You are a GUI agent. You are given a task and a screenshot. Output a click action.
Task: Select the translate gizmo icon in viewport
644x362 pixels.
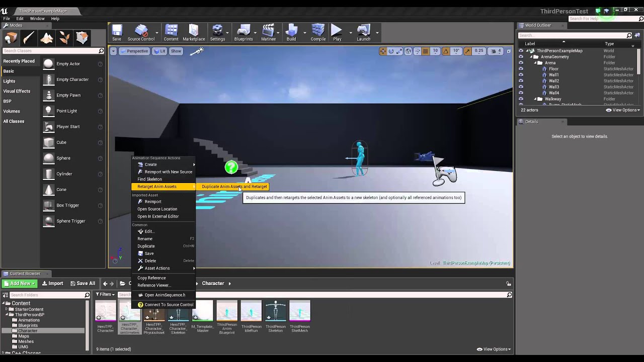(383, 51)
